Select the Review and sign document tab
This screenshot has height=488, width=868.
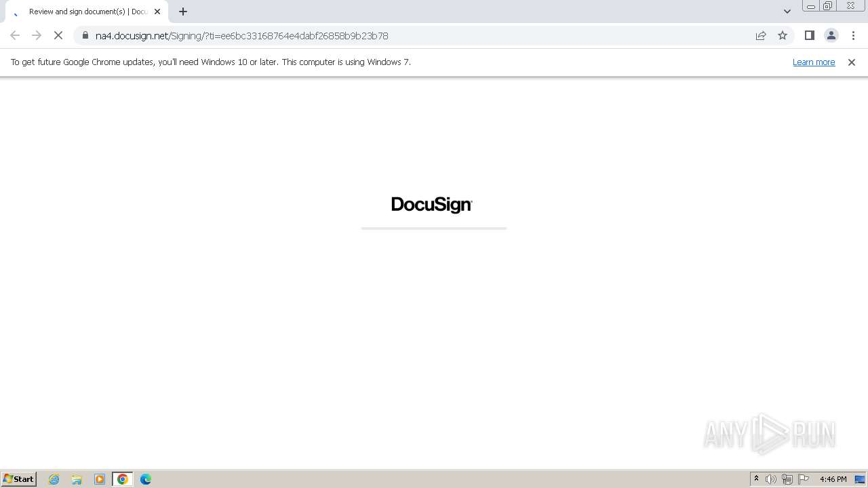coord(87,12)
